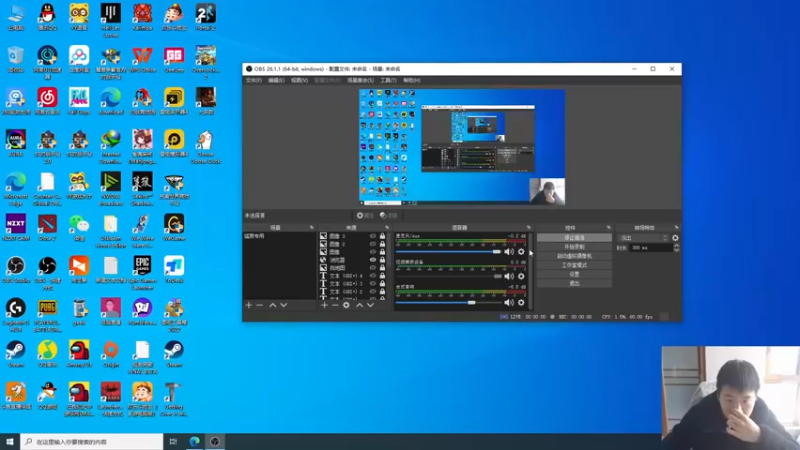Open source filters (滤镜) button above the docks
This screenshot has height=450, width=800.
pos(388,215)
